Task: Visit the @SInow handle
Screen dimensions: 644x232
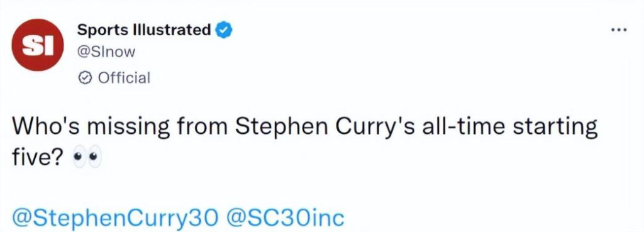Action: pos(106,53)
